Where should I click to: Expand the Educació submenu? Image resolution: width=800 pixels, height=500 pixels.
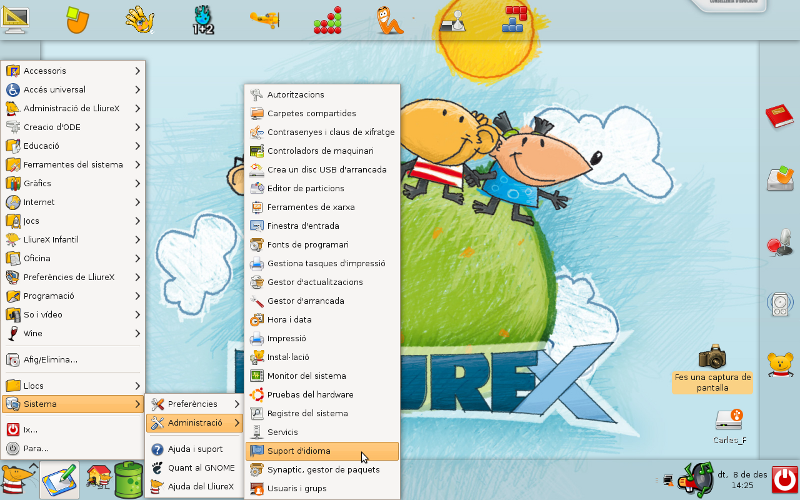click(73, 146)
